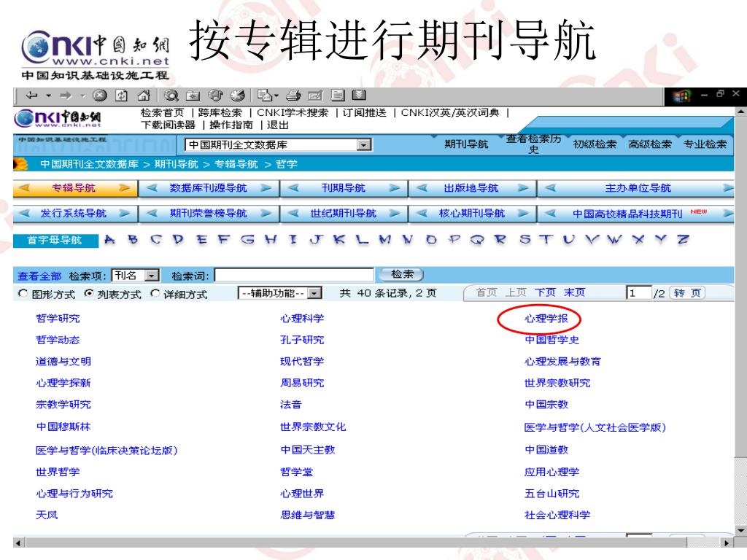Viewport: 747px width, 560px height.
Task: Click the last toolbar icon with down arrows
Action: (x=359, y=96)
